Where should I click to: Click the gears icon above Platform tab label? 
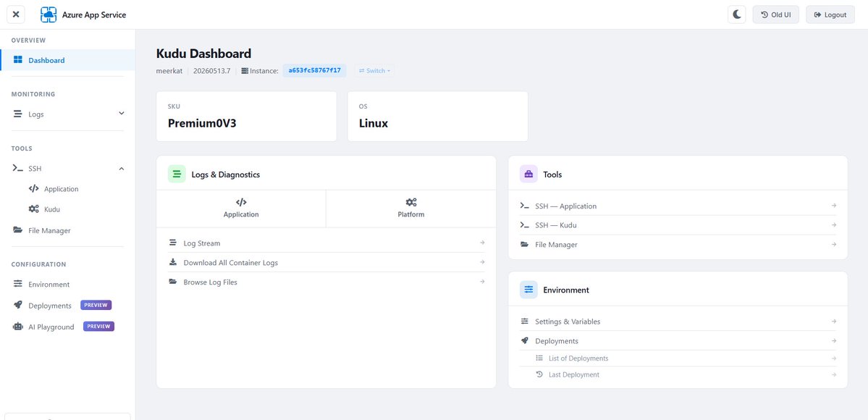(x=410, y=202)
